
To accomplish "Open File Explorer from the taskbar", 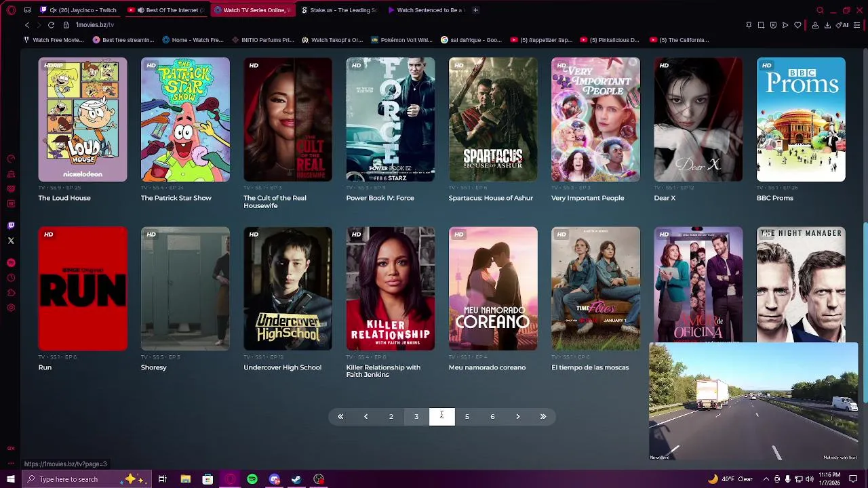I will (x=185, y=479).
